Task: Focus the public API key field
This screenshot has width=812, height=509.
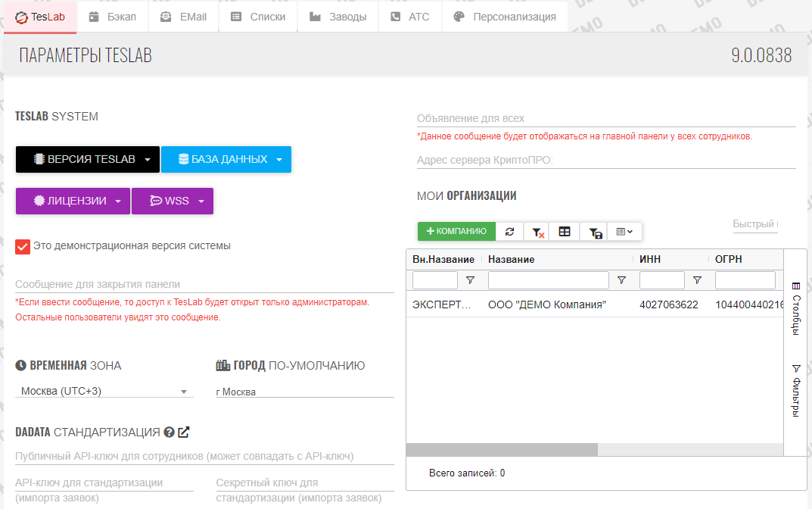Action: [204, 456]
